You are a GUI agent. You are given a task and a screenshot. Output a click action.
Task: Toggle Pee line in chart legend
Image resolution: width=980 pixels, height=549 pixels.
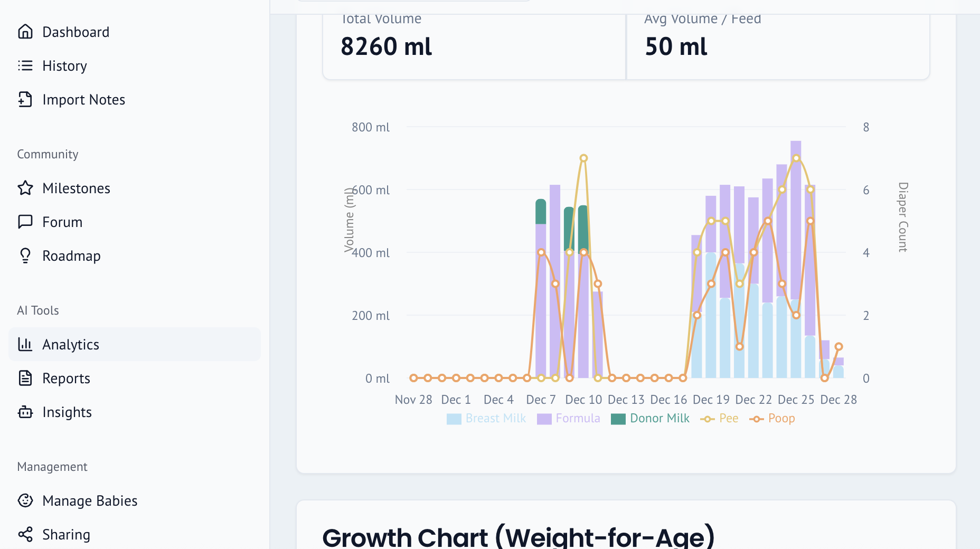(x=719, y=419)
